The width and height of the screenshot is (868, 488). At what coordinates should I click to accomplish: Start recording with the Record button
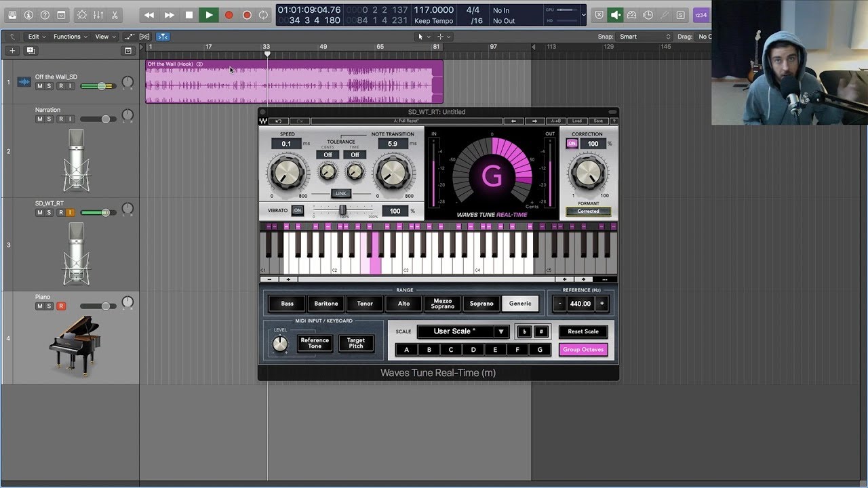pyautogui.click(x=229, y=15)
